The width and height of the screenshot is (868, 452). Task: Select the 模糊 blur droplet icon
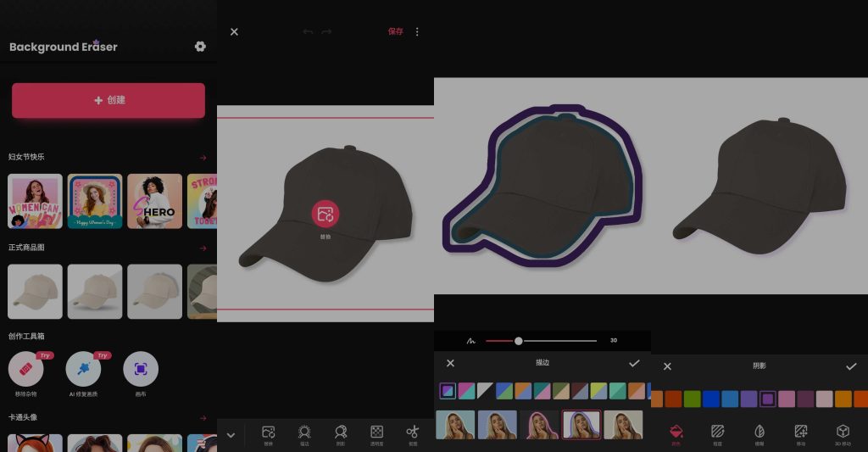click(x=759, y=432)
